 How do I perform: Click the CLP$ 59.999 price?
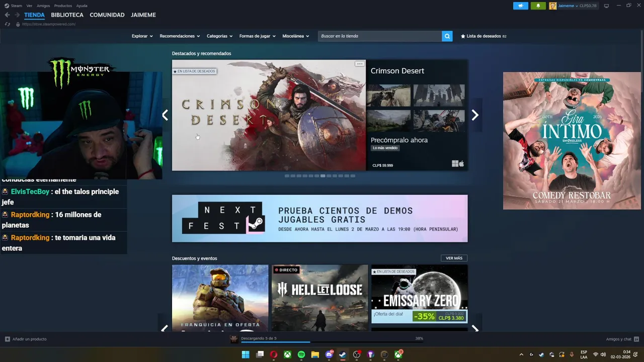[x=383, y=165]
